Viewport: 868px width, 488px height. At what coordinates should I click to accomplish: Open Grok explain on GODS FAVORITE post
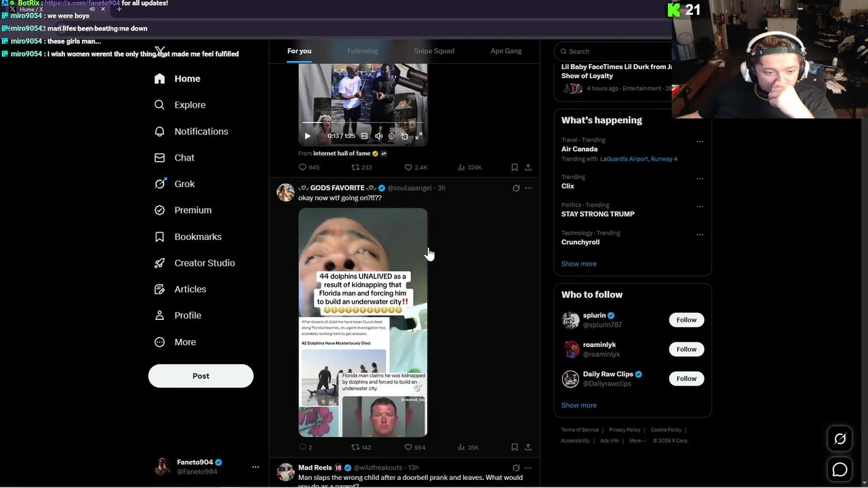pyautogui.click(x=516, y=188)
